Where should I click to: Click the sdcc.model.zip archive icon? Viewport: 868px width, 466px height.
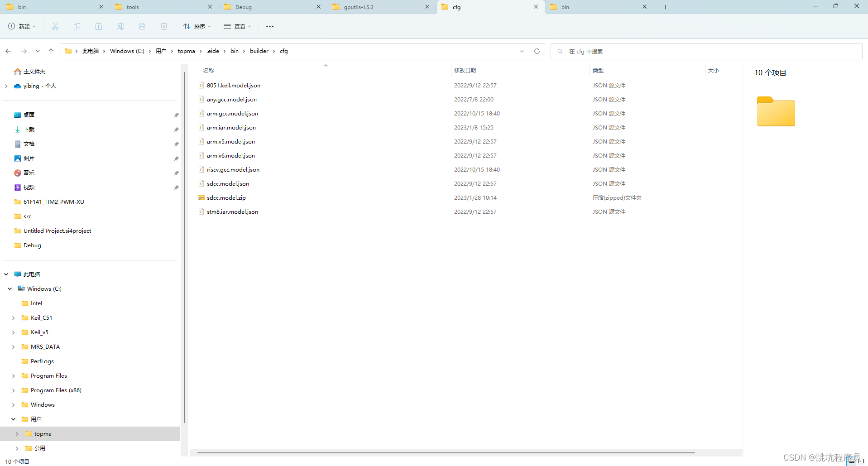201,197
